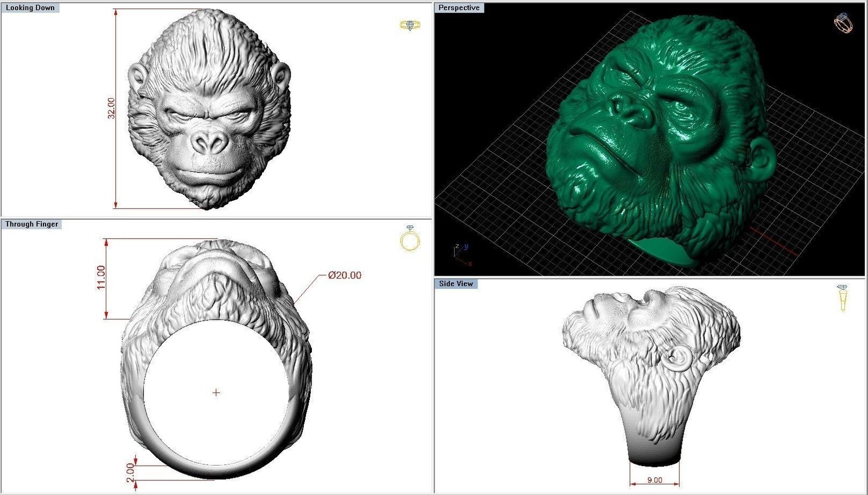Click the gorilla ear in Side View
The image size is (868, 495).
point(678,358)
